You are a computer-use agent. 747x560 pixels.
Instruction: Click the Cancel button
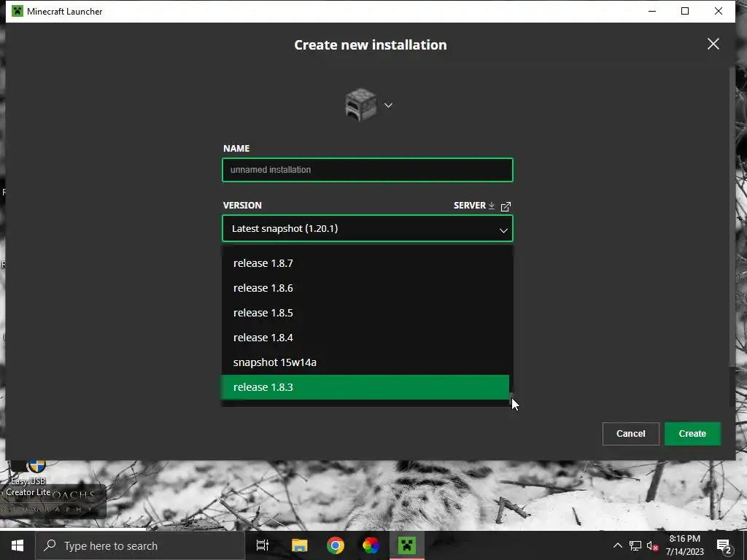(x=631, y=434)
